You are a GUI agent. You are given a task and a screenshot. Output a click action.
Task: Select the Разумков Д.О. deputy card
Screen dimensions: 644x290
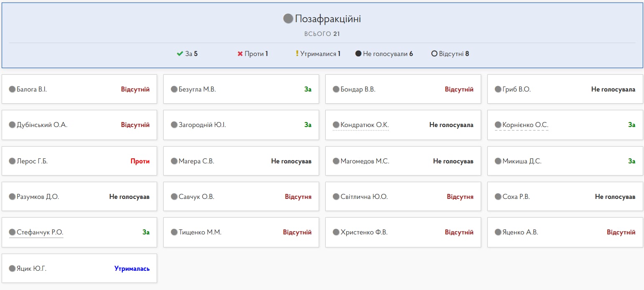coord(79,196)
